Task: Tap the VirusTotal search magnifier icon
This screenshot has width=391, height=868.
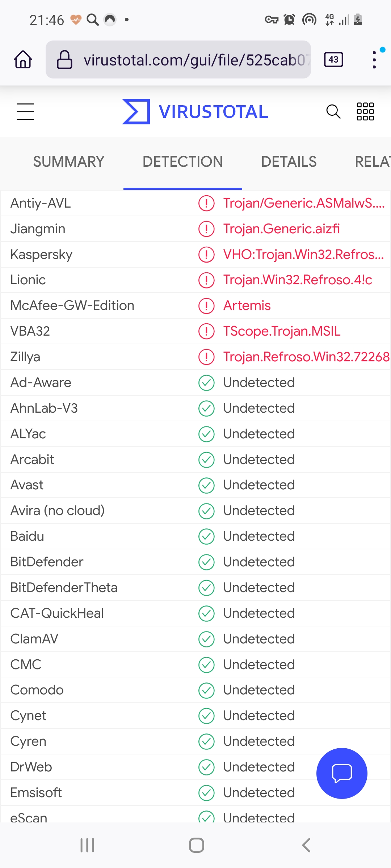Action: coord(333,111)
